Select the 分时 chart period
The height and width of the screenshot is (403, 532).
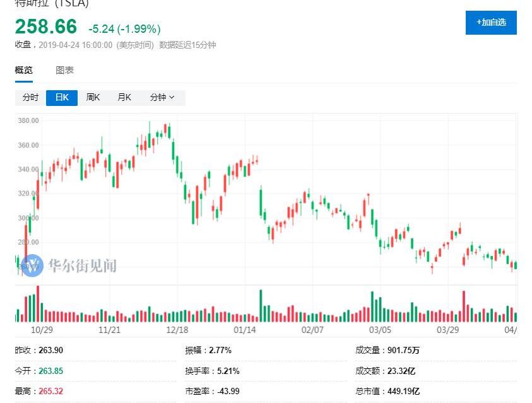[x=30, y=98]
